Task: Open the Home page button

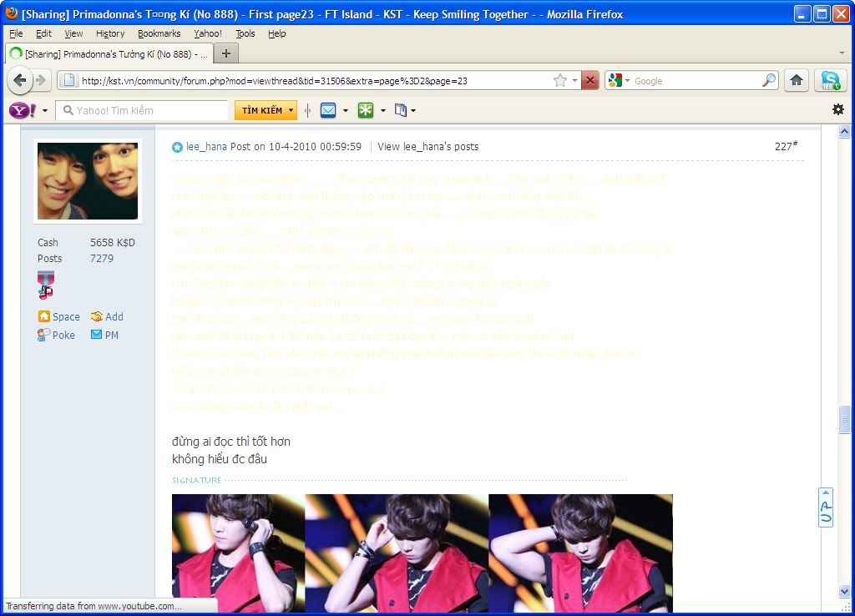Action: [796, 81]
